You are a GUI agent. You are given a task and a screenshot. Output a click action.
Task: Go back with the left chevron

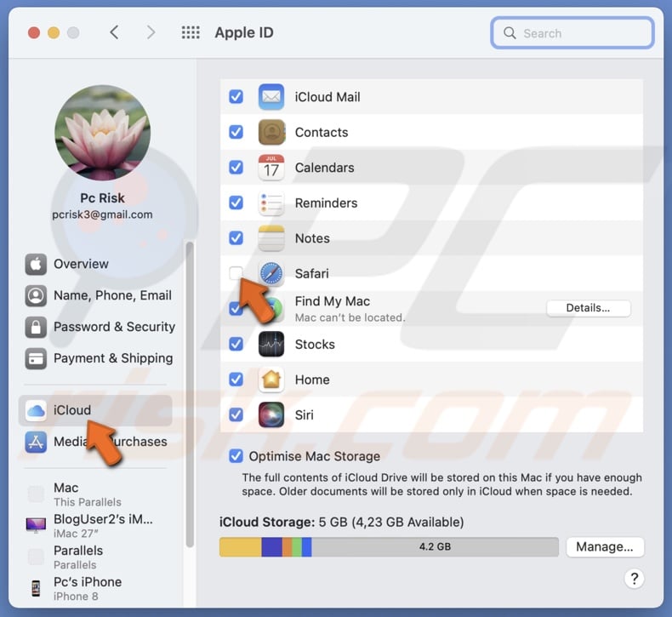point(114,32)
